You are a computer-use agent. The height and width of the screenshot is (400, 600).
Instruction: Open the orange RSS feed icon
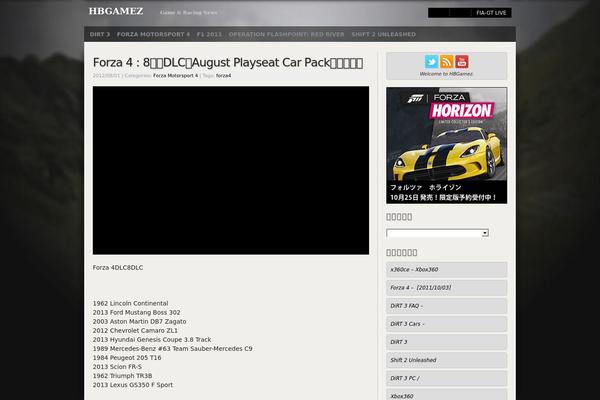click(447, 62)
